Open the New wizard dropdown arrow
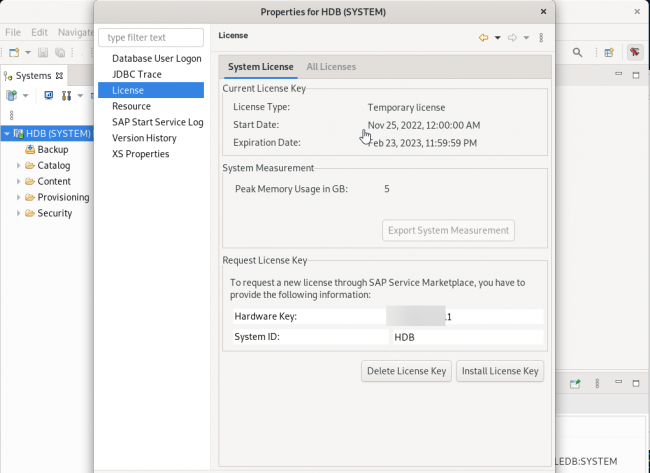Screen dimensions: 650x473 click(28, 52)
